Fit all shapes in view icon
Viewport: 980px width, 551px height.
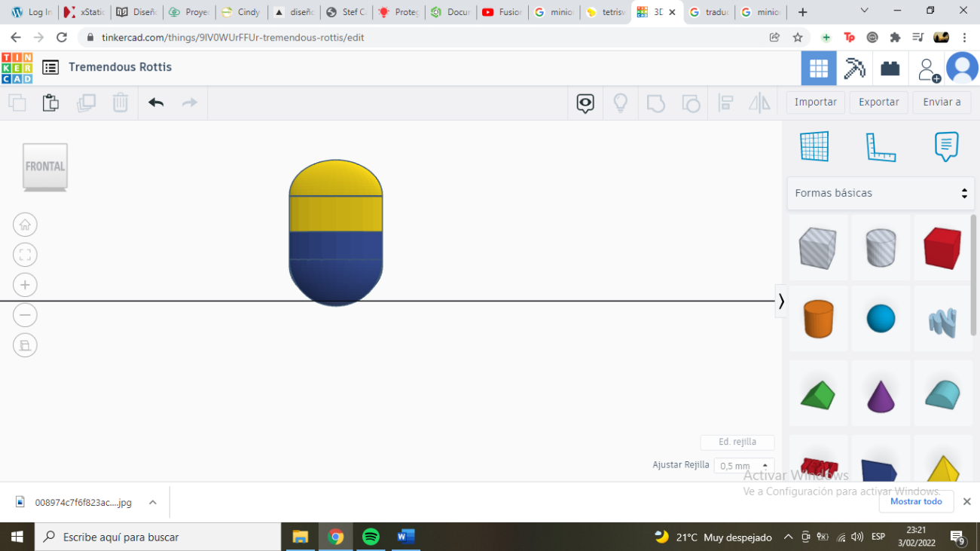coord(25,255)
